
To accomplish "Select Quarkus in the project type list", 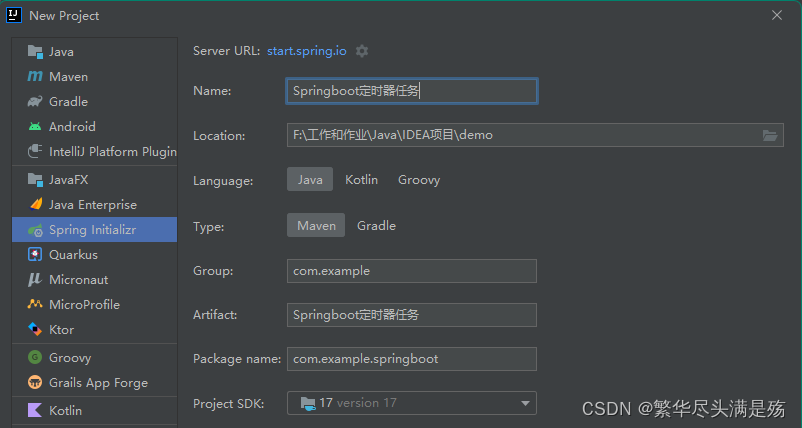I will point(95,255).
